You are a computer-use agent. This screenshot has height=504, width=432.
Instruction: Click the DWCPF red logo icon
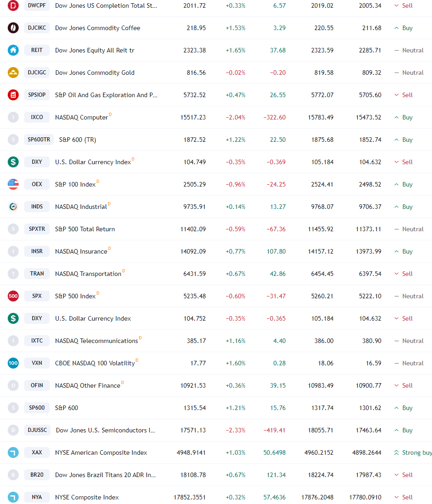pyautogui.click(x=13, y=5)
